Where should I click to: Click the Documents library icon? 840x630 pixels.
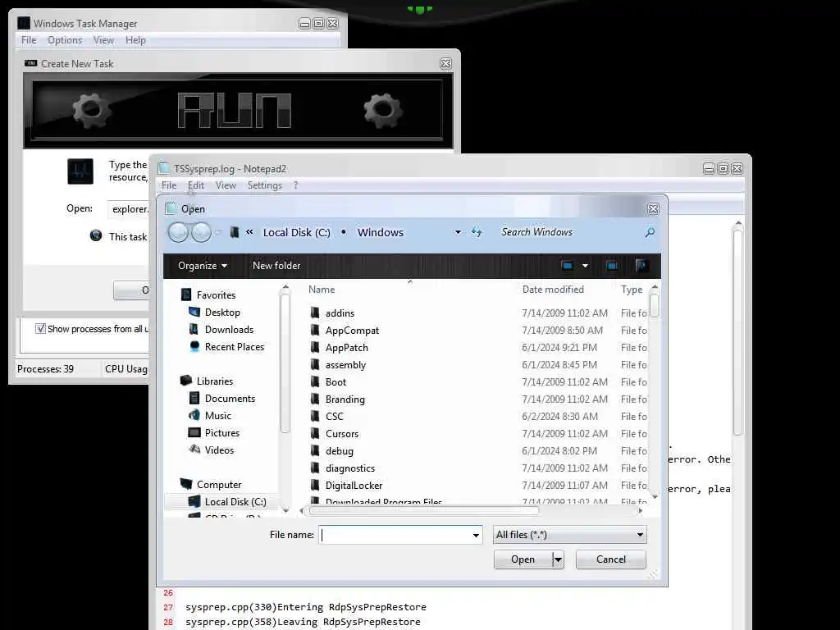pos(194,398)
